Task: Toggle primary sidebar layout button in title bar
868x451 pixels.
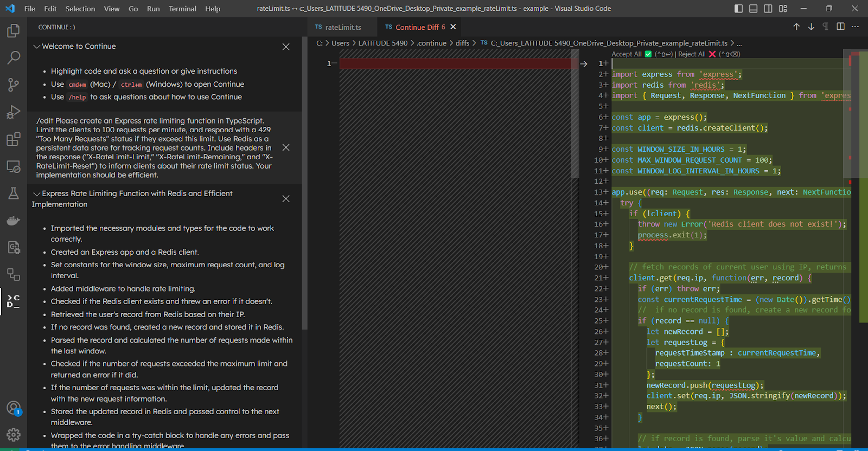Action: tap(738, 9)
